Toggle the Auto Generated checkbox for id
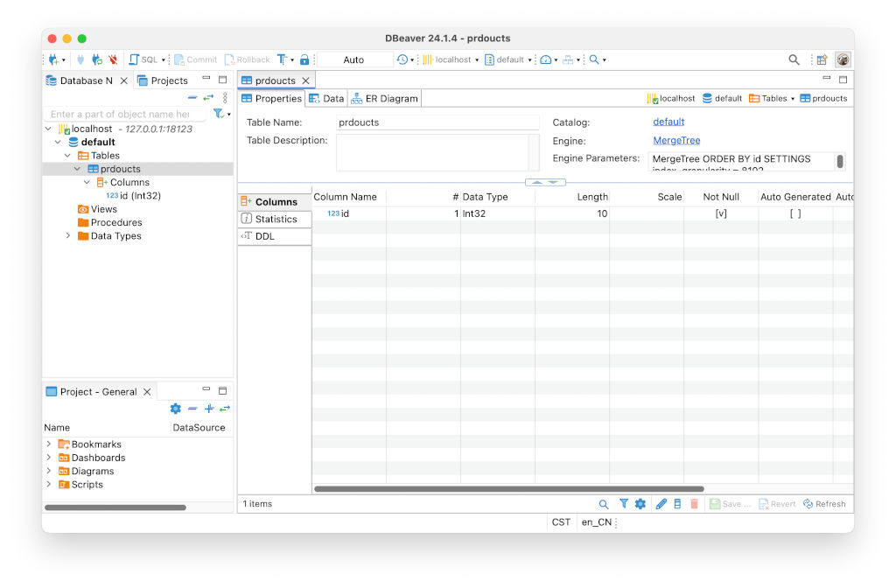 coord(795,213)
